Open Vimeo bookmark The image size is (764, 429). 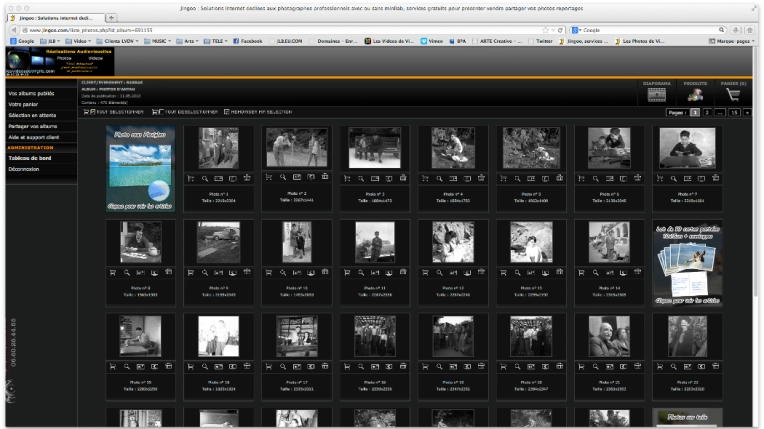pyautogui.click(x=432, y=41)
